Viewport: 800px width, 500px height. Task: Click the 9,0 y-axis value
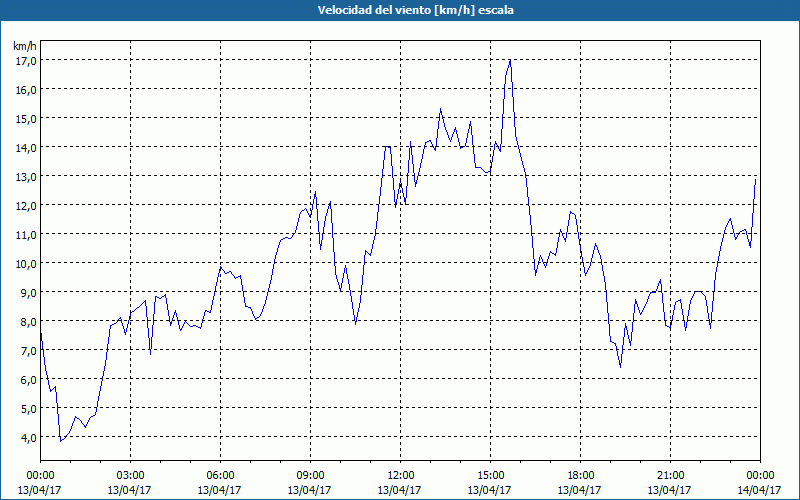pos(28,292)
